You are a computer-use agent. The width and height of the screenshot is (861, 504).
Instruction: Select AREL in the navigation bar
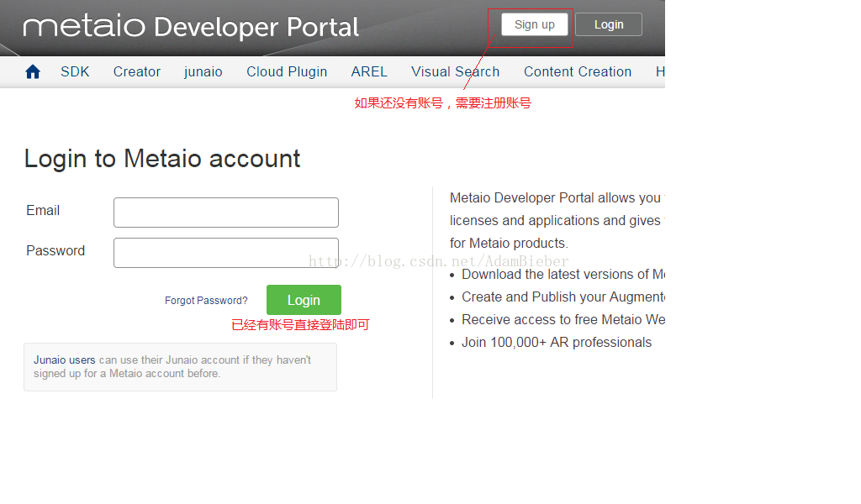[369, 72]
